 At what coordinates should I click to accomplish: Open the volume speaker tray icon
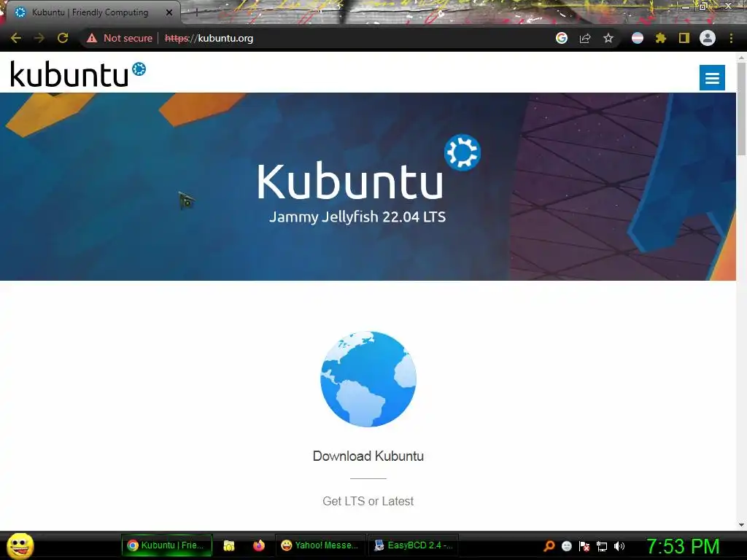(619, 546)
